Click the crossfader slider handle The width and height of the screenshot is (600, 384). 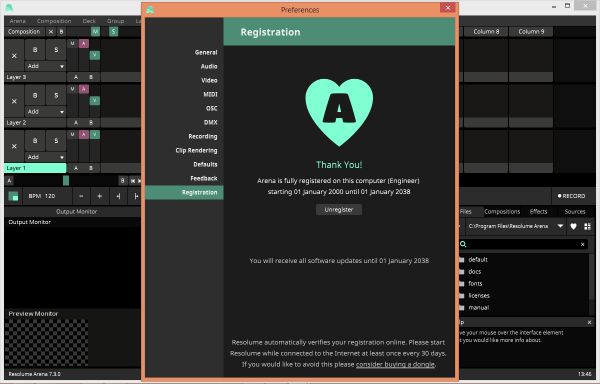coord(66,181)
